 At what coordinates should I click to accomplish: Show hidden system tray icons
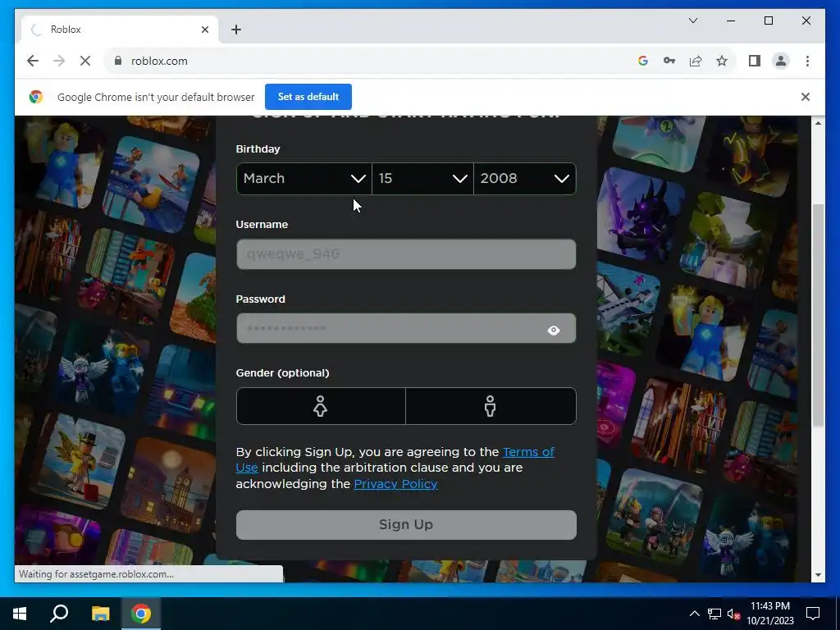(x=694, y=614)
